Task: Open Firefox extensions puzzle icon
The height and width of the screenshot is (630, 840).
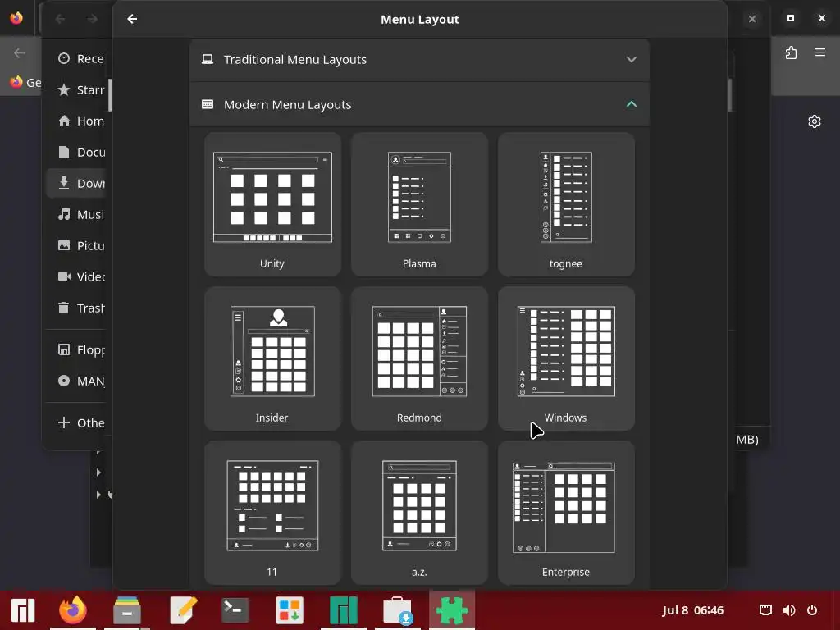Action: 791,52
